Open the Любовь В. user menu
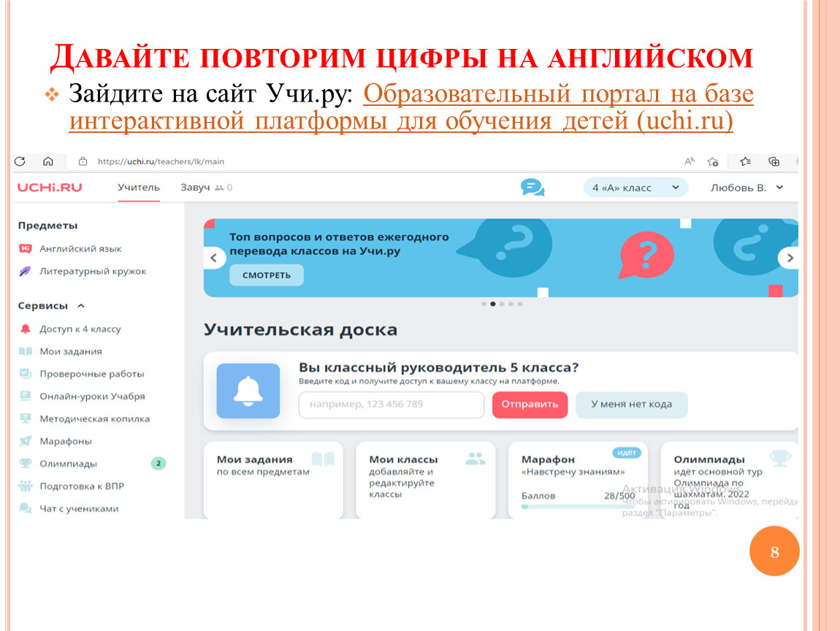Screen dimensions: 840x631 pyautogui.click(x=747, y=188)
